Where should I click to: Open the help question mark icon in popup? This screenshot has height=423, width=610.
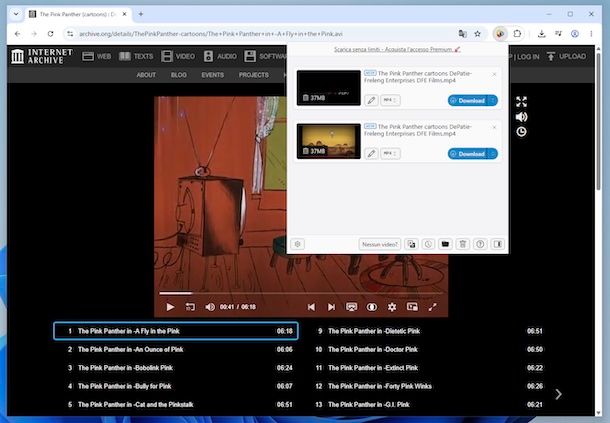point(480,244)
